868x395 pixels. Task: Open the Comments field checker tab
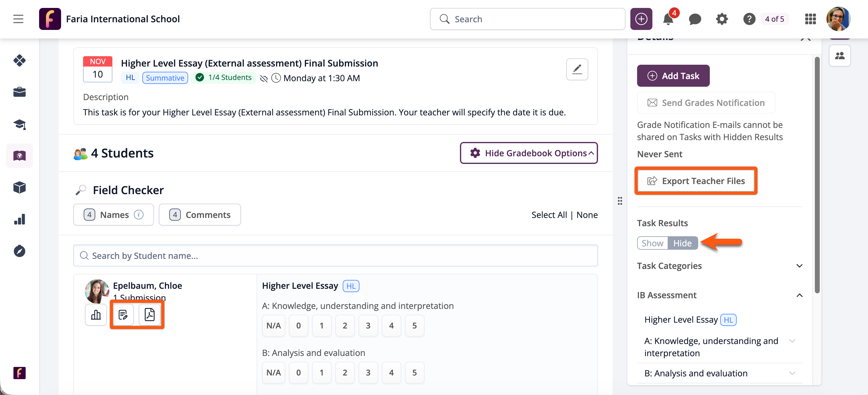(200, 215)
